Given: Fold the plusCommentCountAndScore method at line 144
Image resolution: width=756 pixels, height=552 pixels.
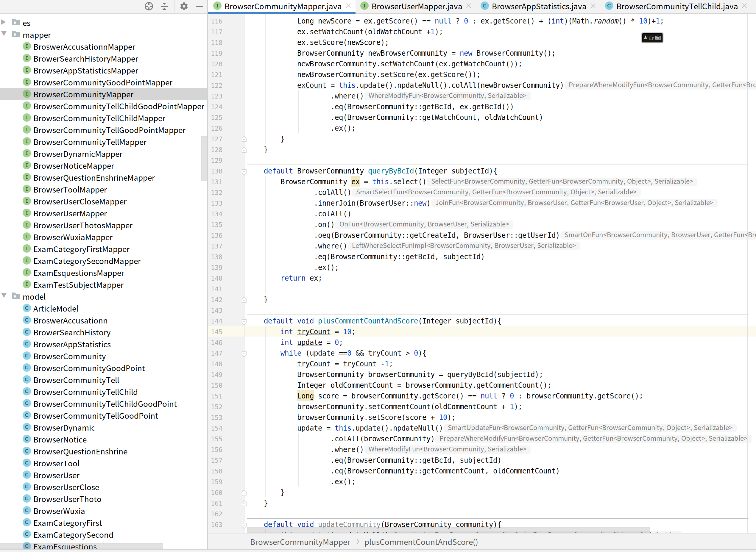Looking at the screenshot, I should click(244, 321).
